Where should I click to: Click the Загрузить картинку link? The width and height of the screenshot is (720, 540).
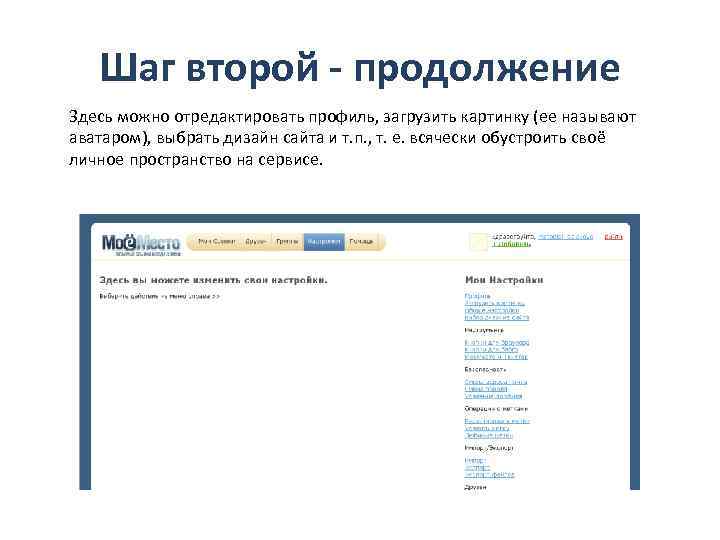coord(495,303)
